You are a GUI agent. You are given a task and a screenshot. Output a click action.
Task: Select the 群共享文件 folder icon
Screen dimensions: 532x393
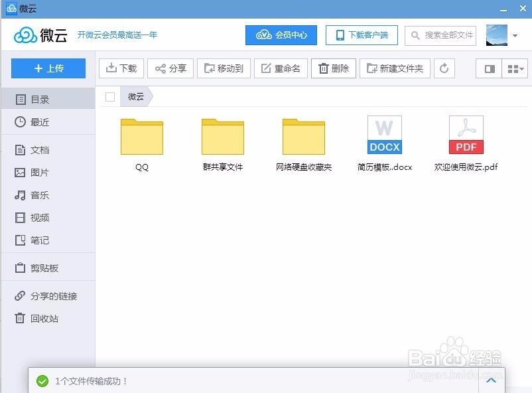click(223, 136)
